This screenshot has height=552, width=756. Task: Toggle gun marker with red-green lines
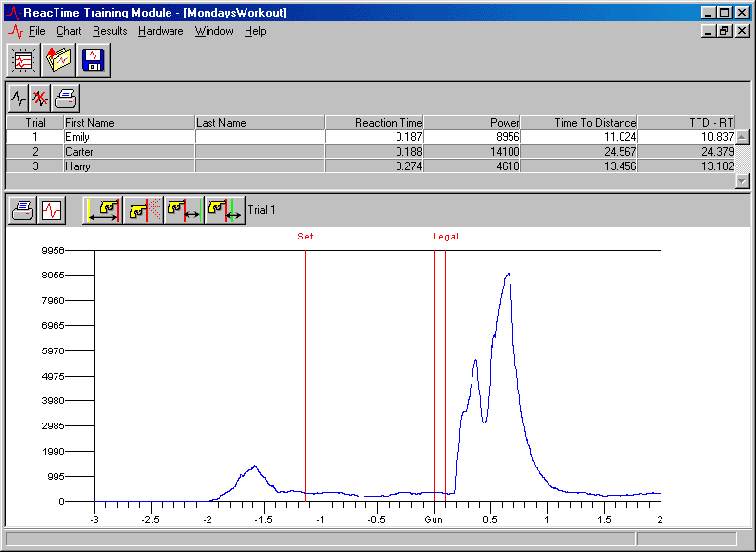pyautogui.click(x=224, y=209)
